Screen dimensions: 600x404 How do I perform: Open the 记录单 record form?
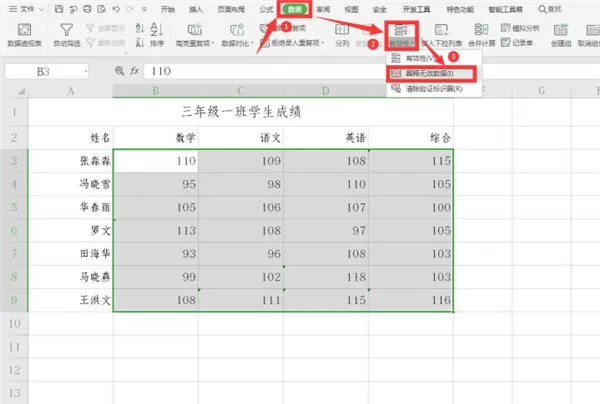[x=517, y=42]
